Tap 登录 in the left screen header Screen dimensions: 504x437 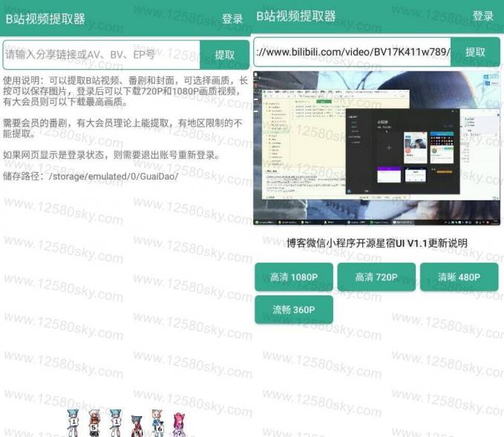(232, 19)
